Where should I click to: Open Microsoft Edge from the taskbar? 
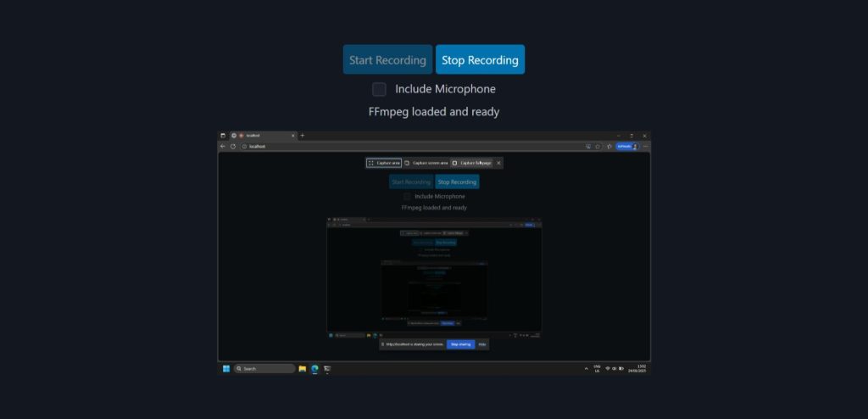click(314, 369)
